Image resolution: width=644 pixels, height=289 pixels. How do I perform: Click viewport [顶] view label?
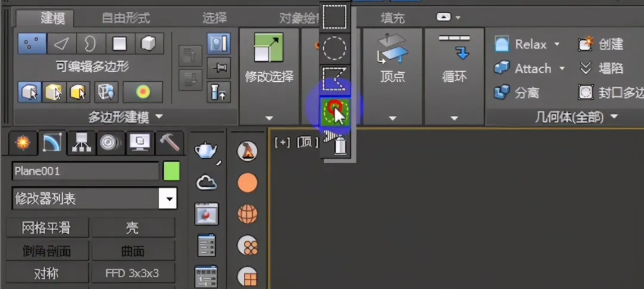pyautogui.click(x=308, y=143)
